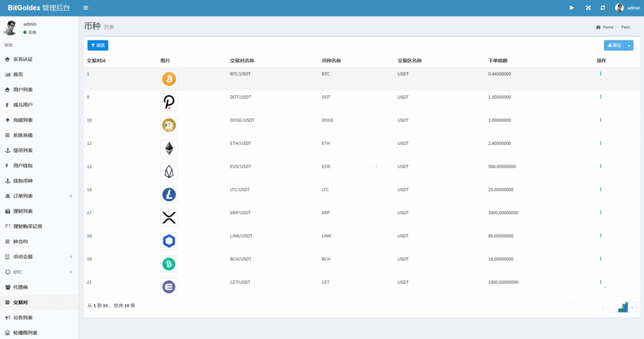The width and height of the screenshot is (644, 339).
Task: Click the hamburger sidebar toggle icon
Action: [86, 8]
